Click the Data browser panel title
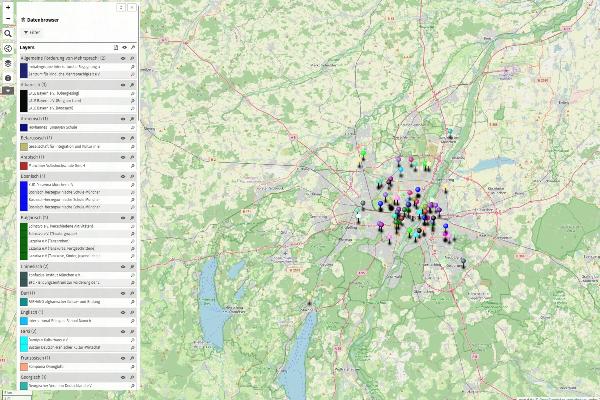This screenshot has height=400, width=600. 42,20
